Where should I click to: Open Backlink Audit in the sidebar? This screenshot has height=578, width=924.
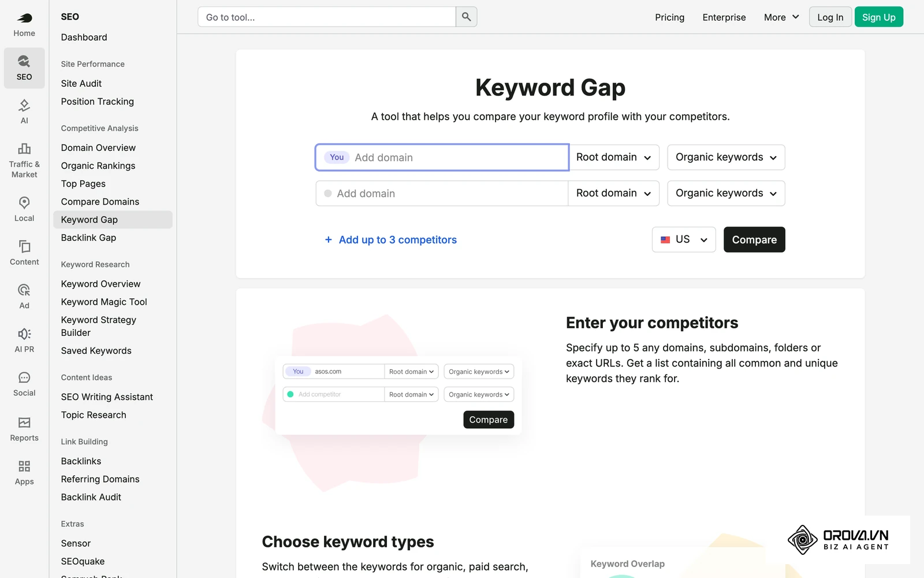pyautogui.click(x=91, y=497)
